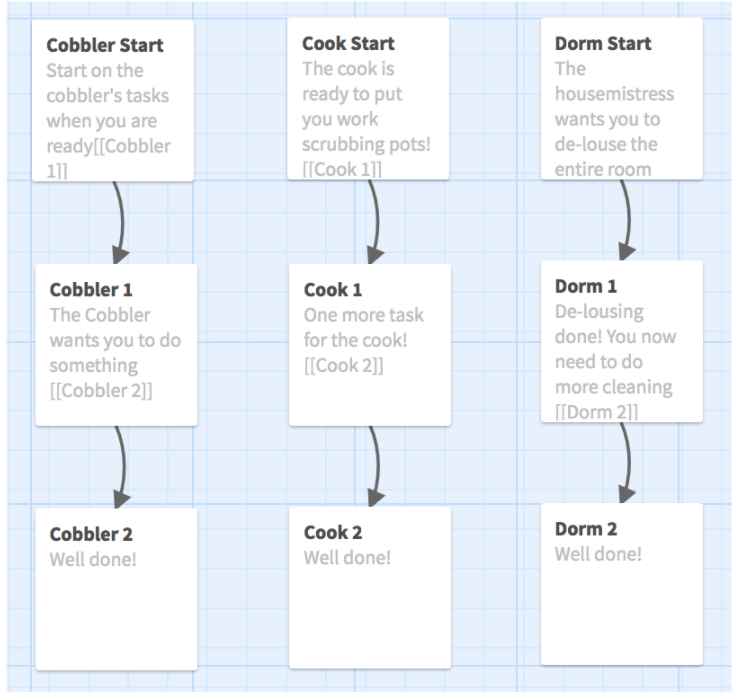Select the Dorm Start passage title

603,44
